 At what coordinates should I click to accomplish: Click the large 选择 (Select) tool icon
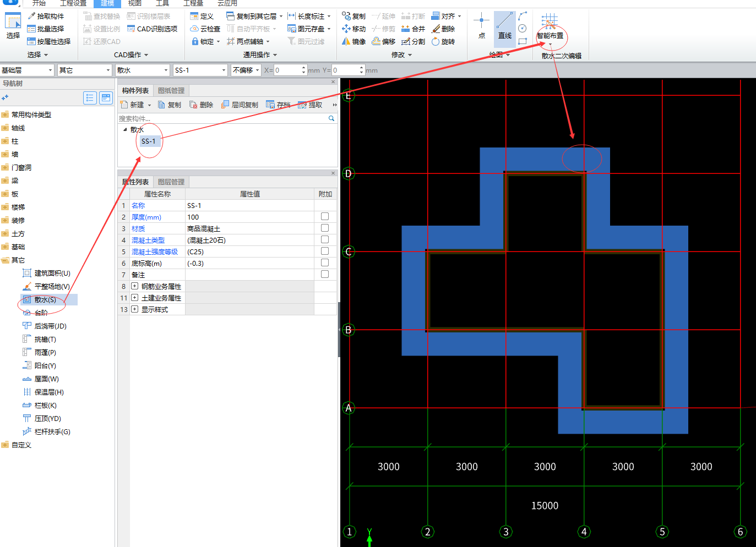(x=13, y=26)
